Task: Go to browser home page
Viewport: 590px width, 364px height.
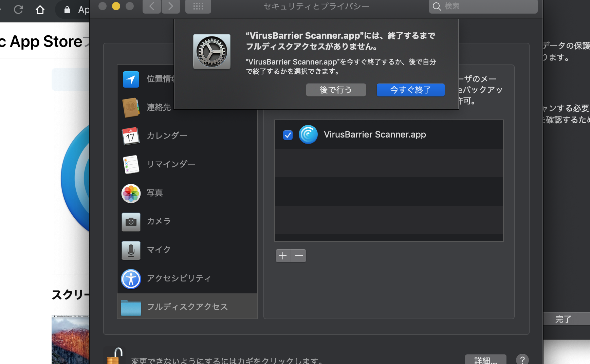Action: click(x=40, y=10)
